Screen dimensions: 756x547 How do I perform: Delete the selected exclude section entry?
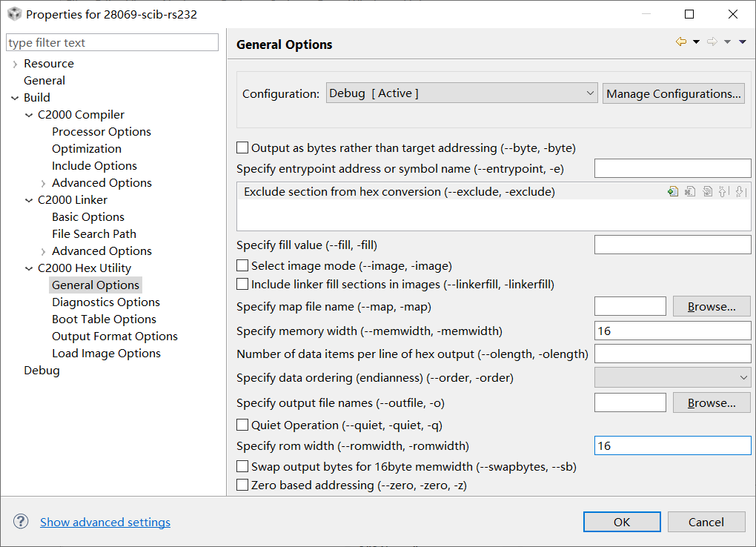pos(689,191)
